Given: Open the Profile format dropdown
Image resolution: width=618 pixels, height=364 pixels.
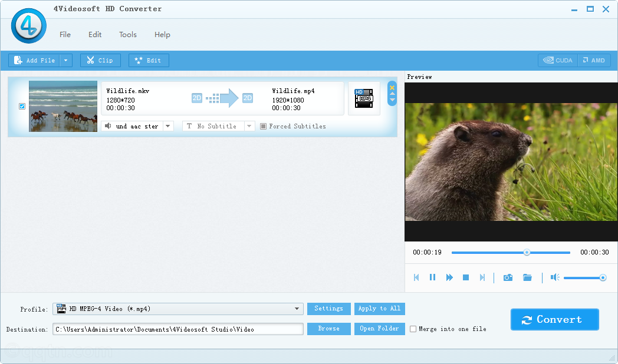Looking at the screenshot, I should 297,309.
